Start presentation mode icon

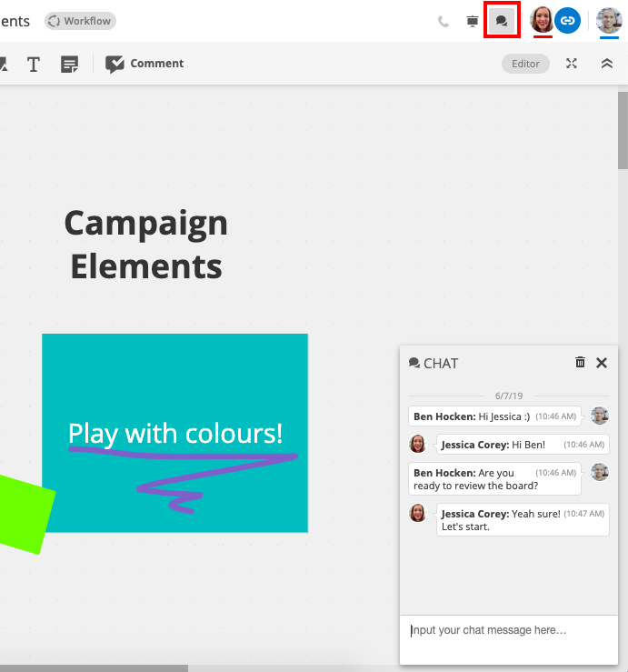pyautogui.click(x=472, y=21)
